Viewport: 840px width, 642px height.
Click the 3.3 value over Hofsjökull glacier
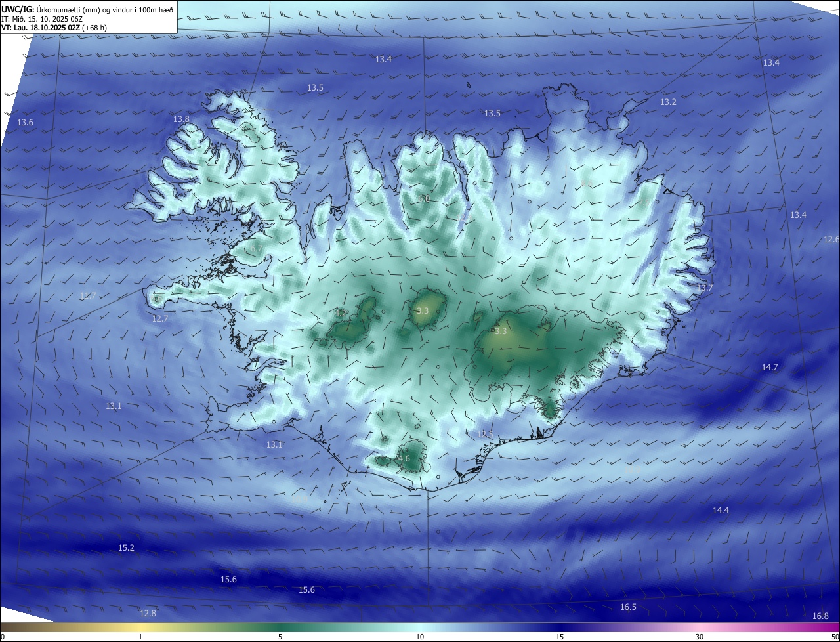click(423, 310)
